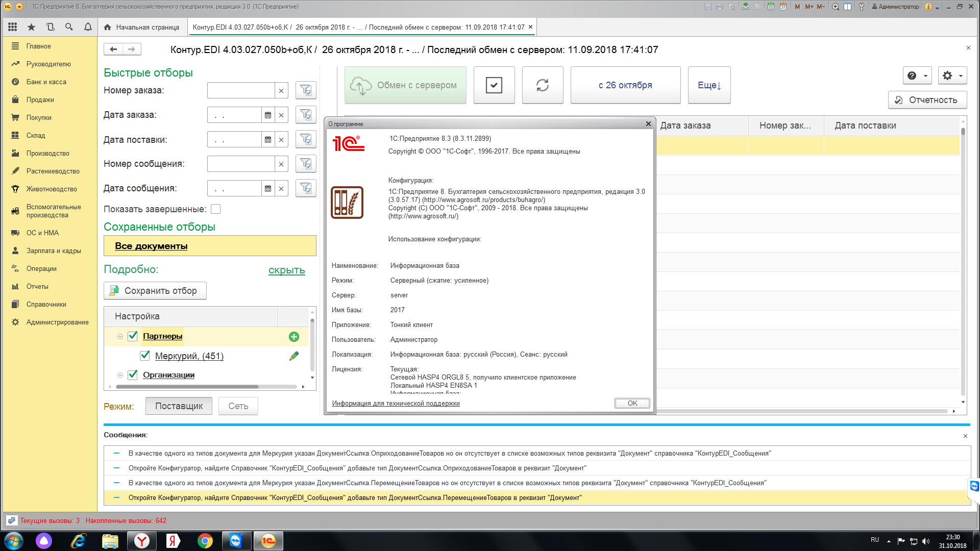Click the back navigation arrow
980x551 pixels.
113,49
